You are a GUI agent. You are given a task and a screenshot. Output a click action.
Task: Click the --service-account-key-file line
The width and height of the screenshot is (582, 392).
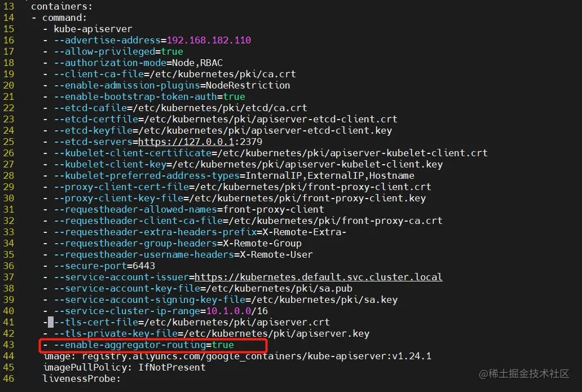[197, 288]
